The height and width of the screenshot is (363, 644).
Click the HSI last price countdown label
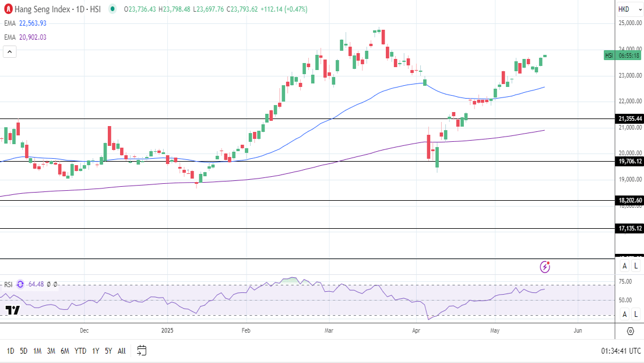click(x=622, y=55)
